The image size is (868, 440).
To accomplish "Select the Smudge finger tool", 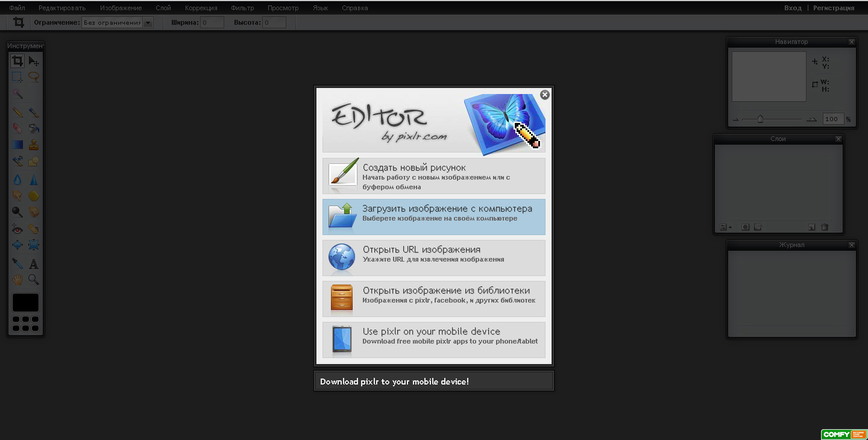I will click(17, 195).
